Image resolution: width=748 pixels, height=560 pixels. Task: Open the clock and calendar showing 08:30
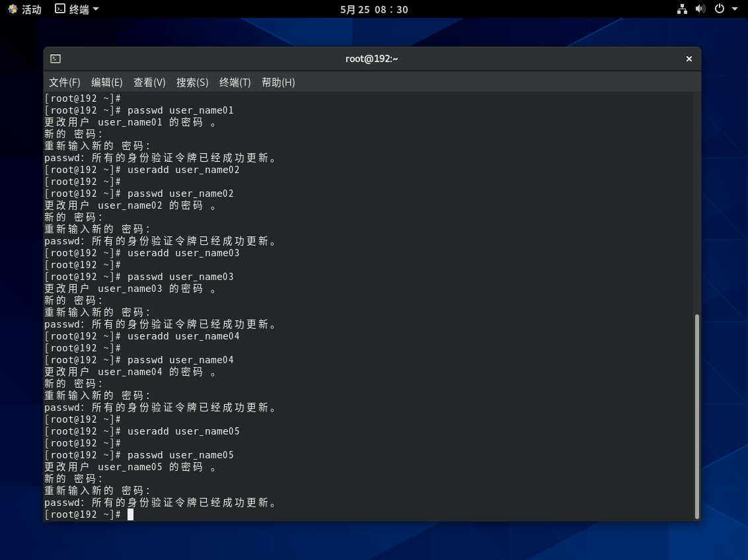pyautogui.click(x=374, y=9)
